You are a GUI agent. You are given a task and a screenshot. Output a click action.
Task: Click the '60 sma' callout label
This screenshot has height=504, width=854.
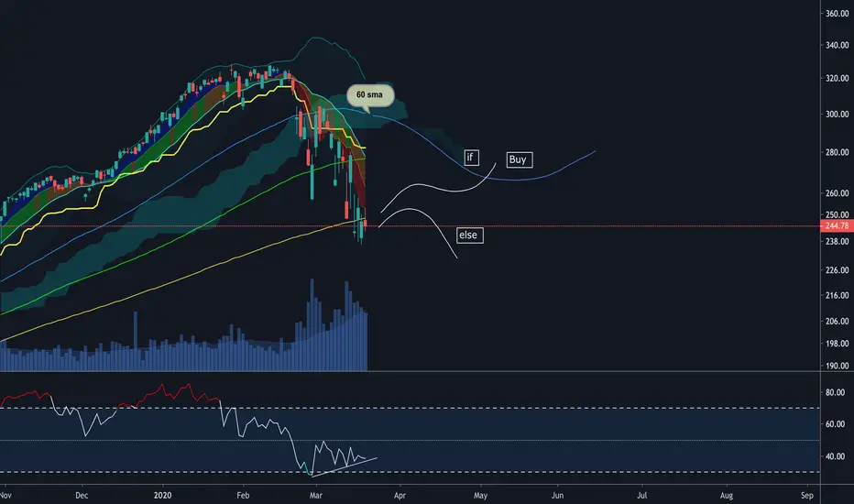370,94
